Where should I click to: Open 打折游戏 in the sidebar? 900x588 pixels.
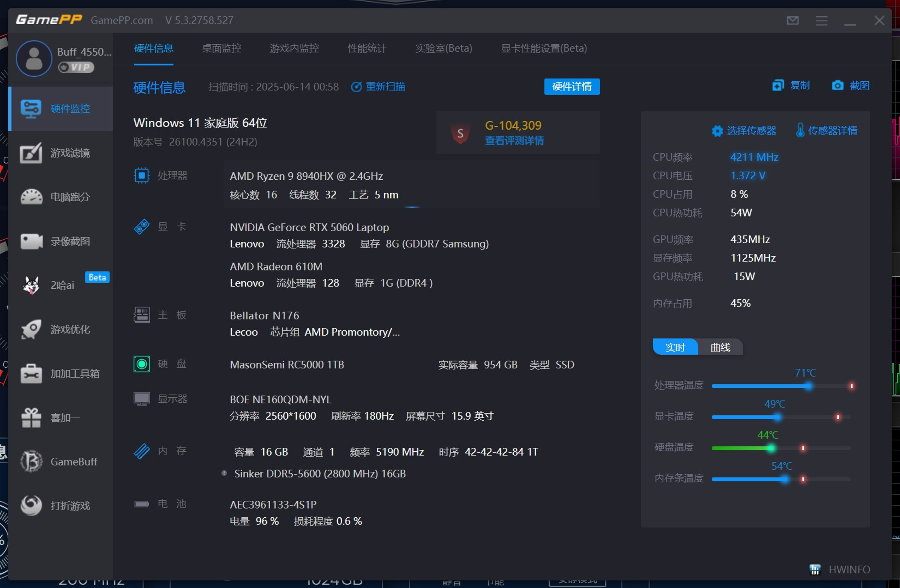pos(60,506)
